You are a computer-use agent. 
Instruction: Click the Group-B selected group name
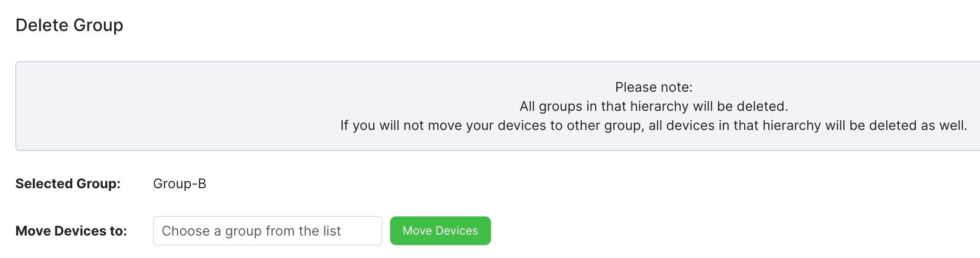[179, 184]
